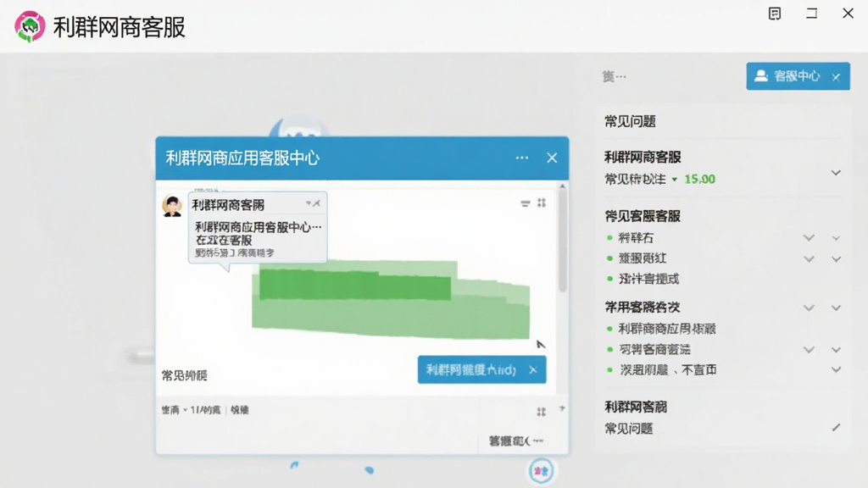
Task: Click the filter lines icon above the chat area
Action: tap(526, 203)
